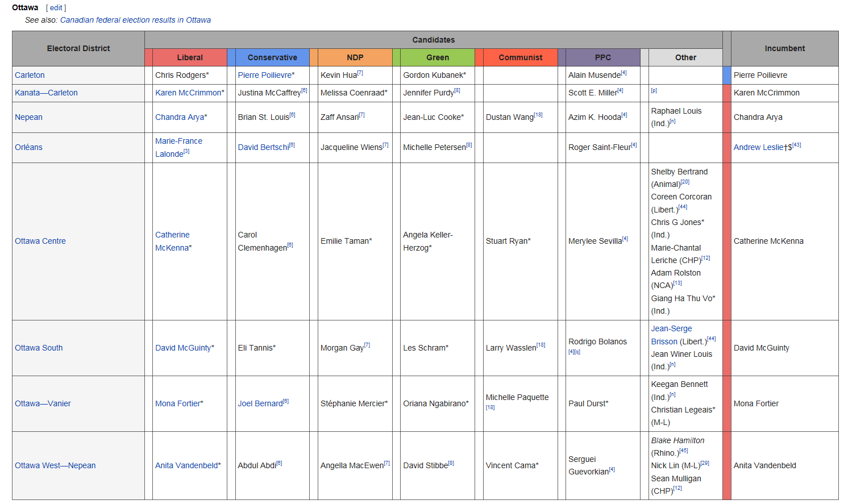Click Stéphanie Mercier* in Ottawa—Vanier row
844x504 pixels.
354,403
